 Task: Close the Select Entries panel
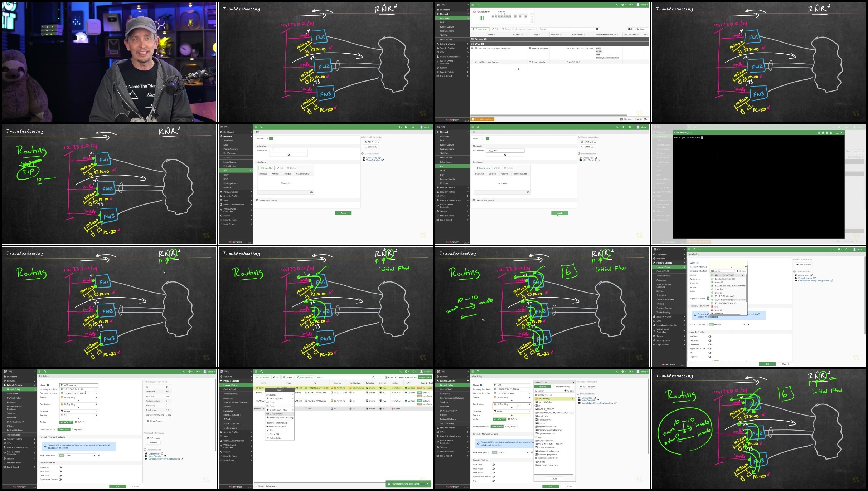[573, 382]
